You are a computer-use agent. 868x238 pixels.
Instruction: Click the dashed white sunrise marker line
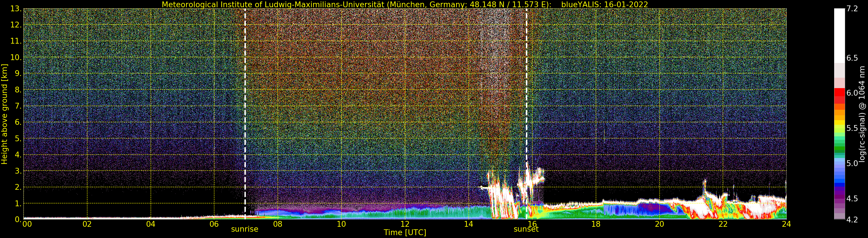[x=245, y=114]
